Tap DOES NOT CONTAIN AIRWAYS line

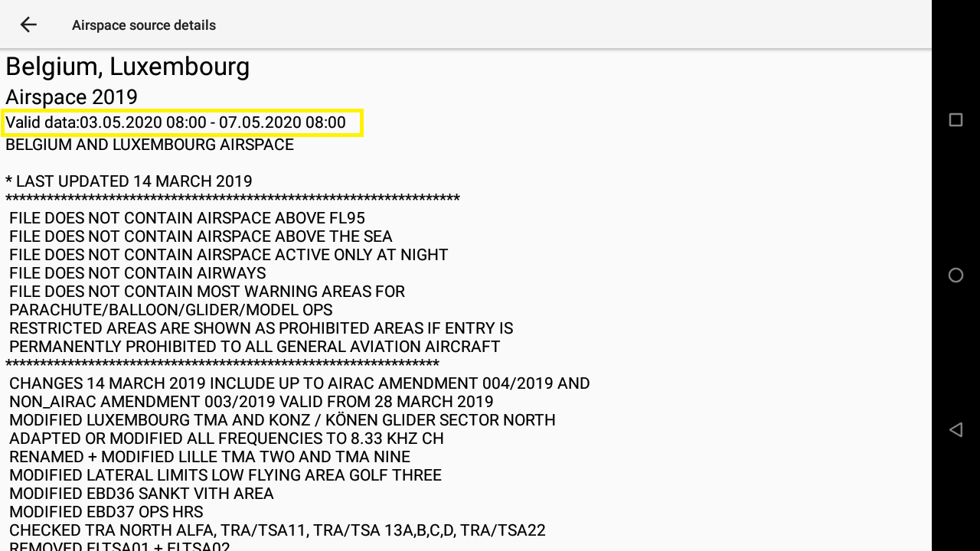138,273
